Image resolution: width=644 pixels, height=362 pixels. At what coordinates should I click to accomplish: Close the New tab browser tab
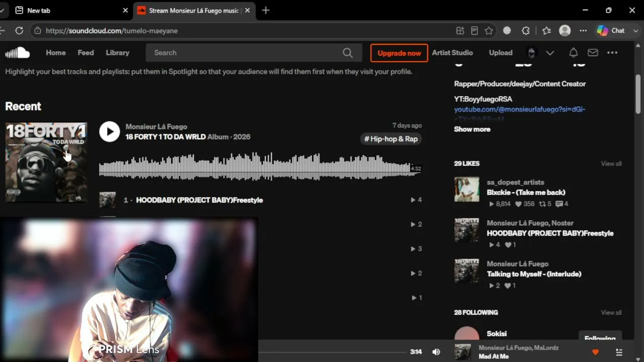(x=125, y=10)
